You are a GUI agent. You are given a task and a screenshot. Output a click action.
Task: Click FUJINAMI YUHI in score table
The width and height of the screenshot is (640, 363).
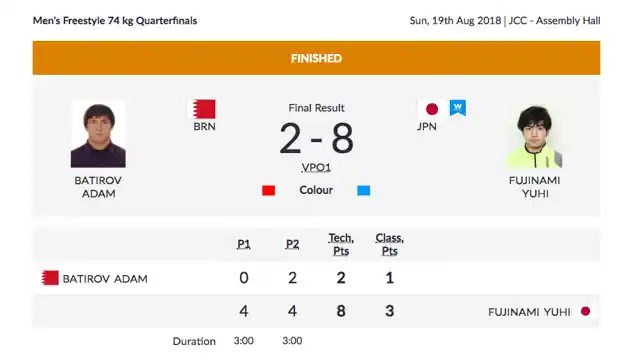click(529, 312)
